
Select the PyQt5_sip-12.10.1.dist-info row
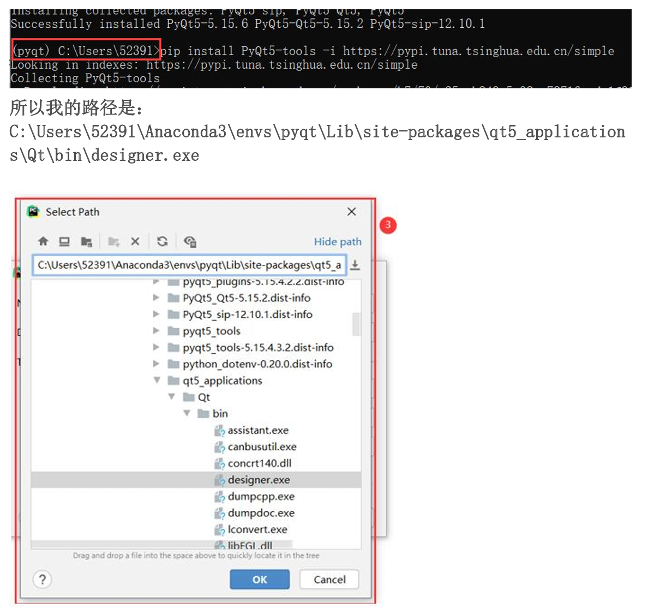point(196,314)
